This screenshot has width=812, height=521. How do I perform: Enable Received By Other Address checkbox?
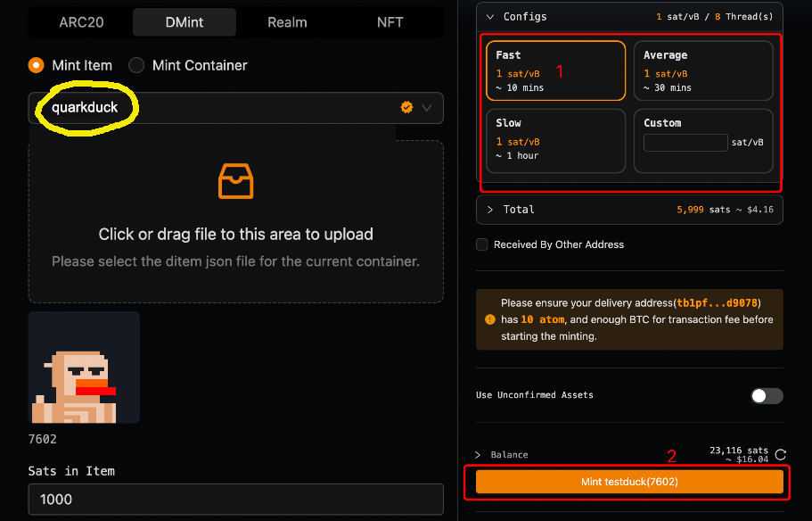[482, 244]
